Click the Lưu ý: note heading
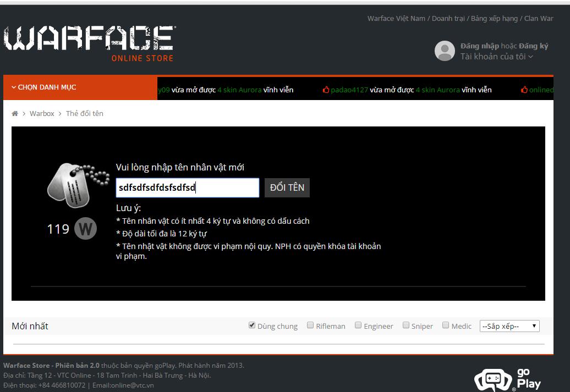Screen dimensions: 570x392 click(x=128, y=208)
